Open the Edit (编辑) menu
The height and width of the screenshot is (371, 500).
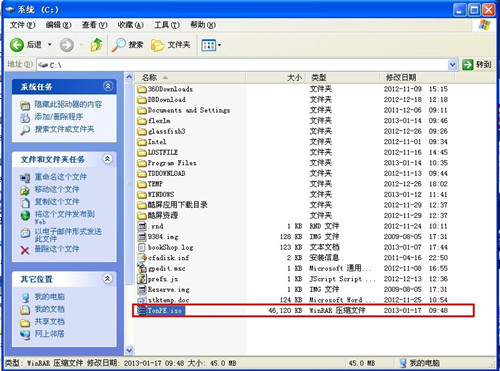59,25
